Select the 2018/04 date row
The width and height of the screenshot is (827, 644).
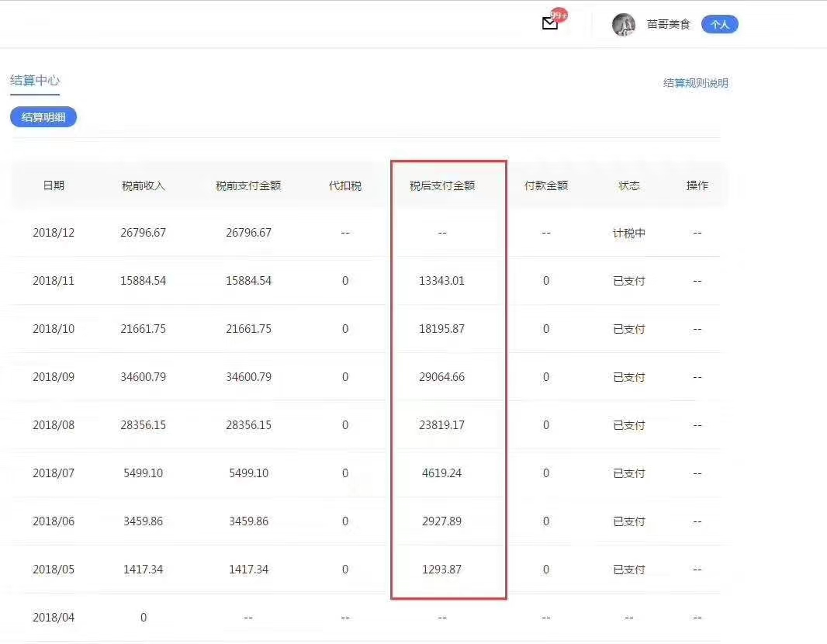tap(54, 618)
